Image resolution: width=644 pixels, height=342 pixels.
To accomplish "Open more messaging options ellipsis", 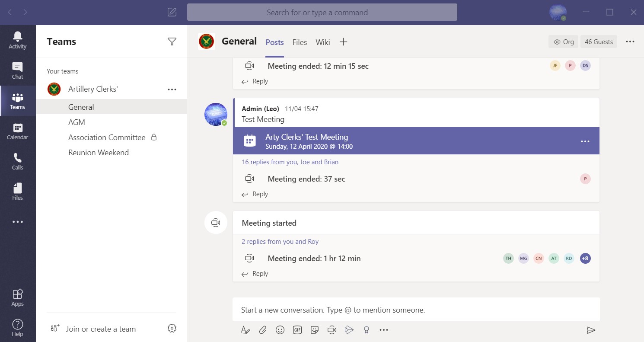I will (x=384, y=330).
